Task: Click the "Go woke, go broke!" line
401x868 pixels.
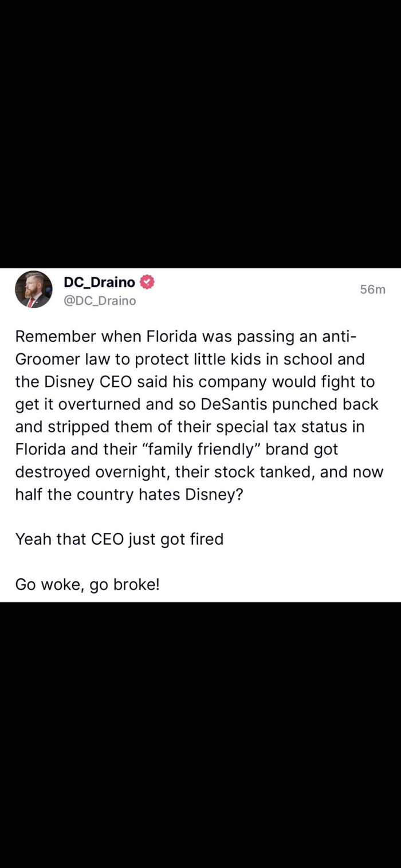Action: pos(87,584)
